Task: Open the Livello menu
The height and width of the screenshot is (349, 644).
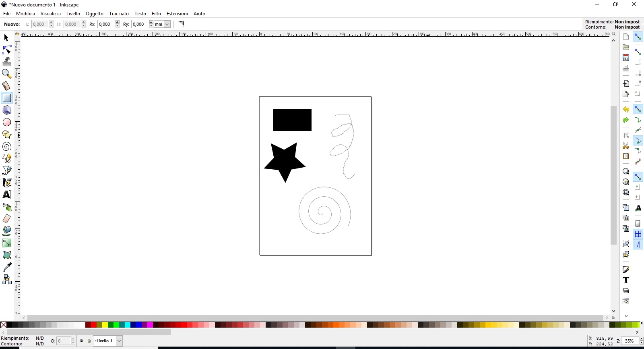Action: coord(73,14)
